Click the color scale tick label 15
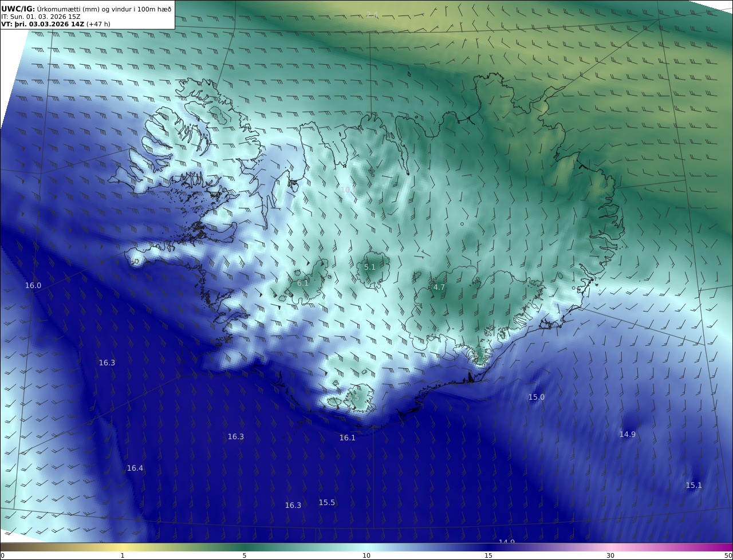The height and width of the screenshot is (560, 733). coord(488,555)
